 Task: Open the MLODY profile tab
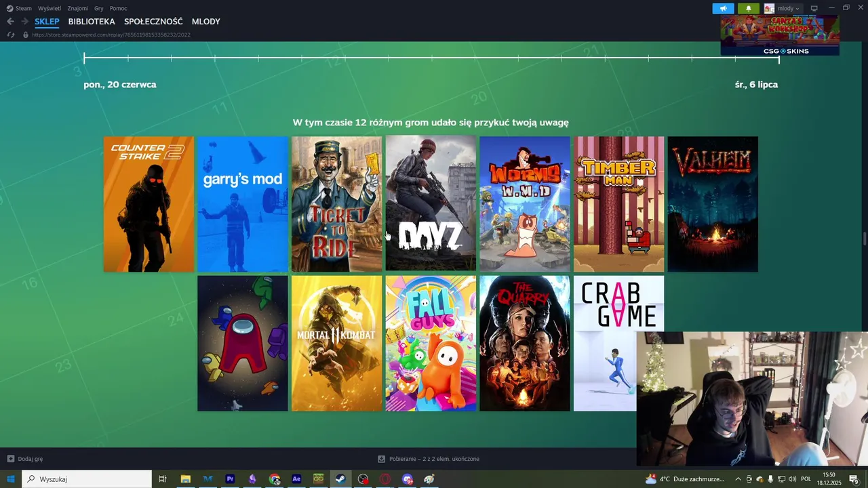tap(206, 22)
